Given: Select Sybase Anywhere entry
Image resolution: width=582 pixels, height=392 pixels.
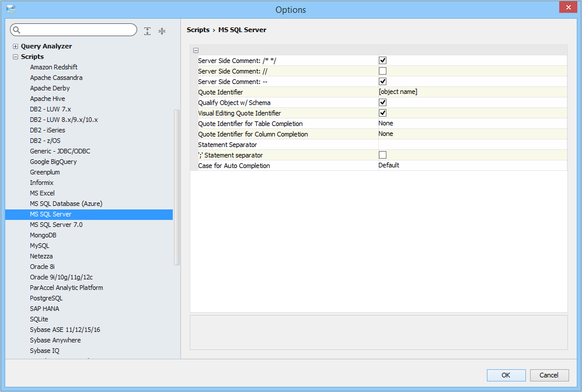Looking at the screenshot, I should pos(55,340).
